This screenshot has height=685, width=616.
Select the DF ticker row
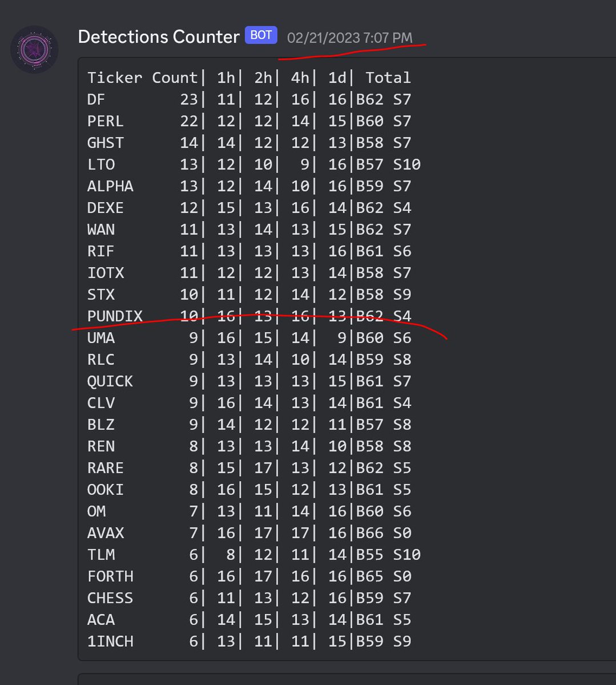(x=249, y=99)
